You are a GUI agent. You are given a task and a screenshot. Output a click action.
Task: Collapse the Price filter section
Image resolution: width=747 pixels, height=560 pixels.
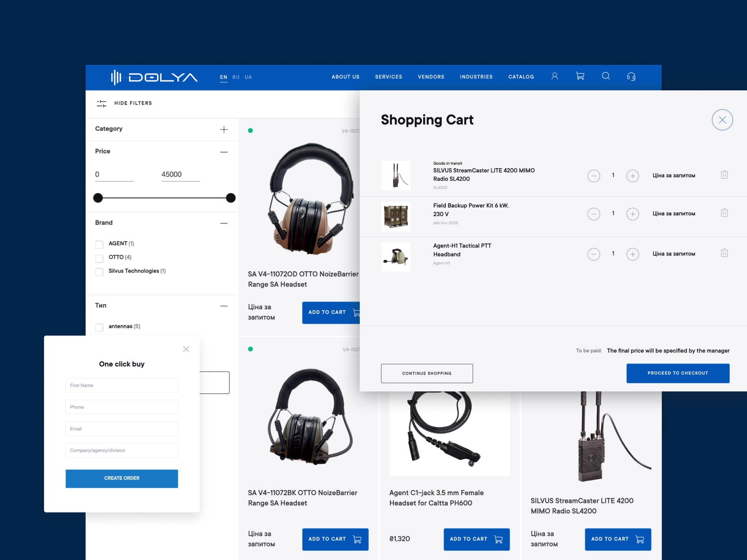point(224,152)
